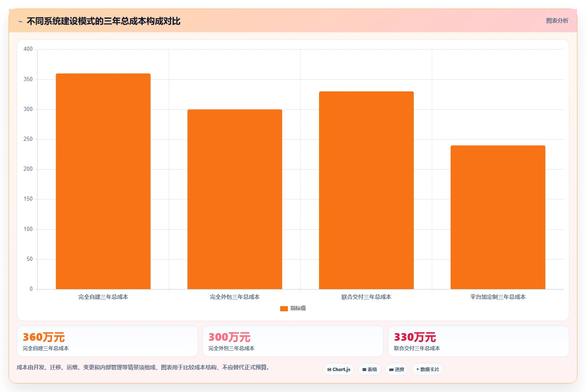The image size is (586, 392).
Task: Select the 完全自建三年总成本 bar
Action: (x=103, y=181)
